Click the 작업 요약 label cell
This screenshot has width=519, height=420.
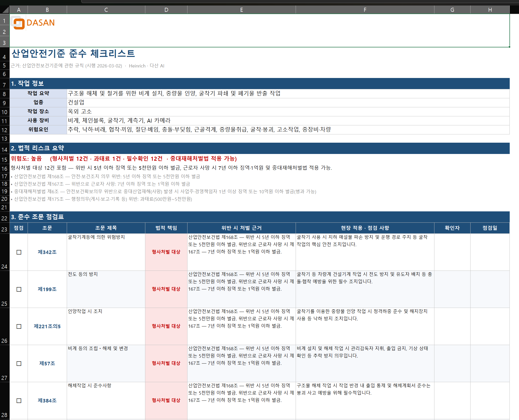38,94
